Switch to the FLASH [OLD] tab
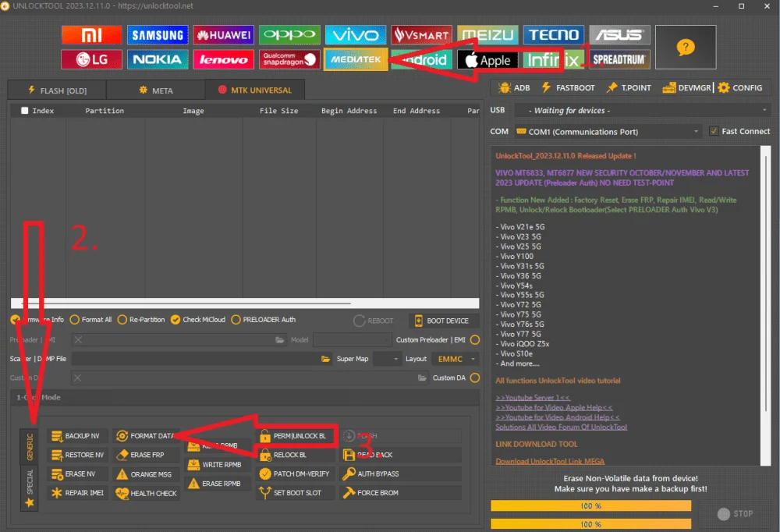This screenshot has width=780, height=532. point(57,90)
